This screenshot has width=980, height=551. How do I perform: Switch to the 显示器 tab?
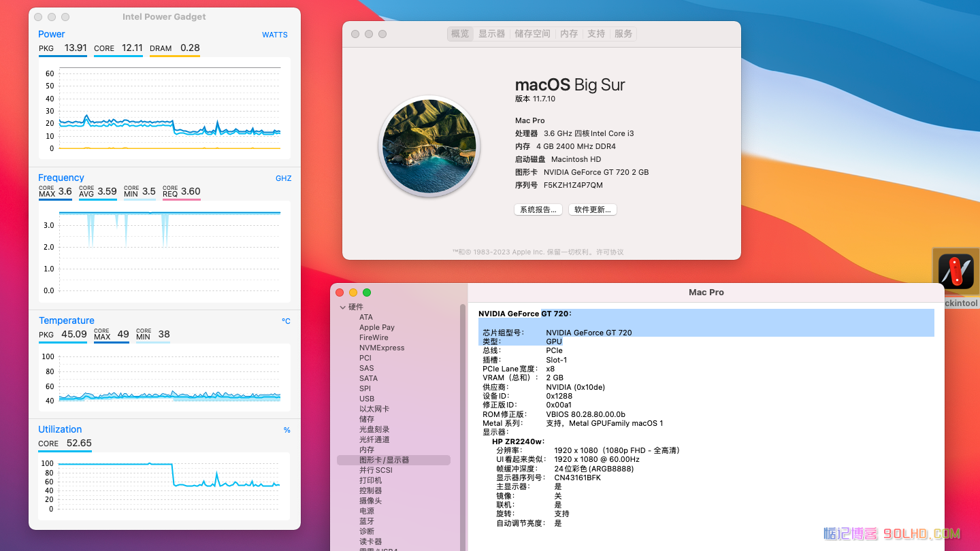(x=491, y=33)
